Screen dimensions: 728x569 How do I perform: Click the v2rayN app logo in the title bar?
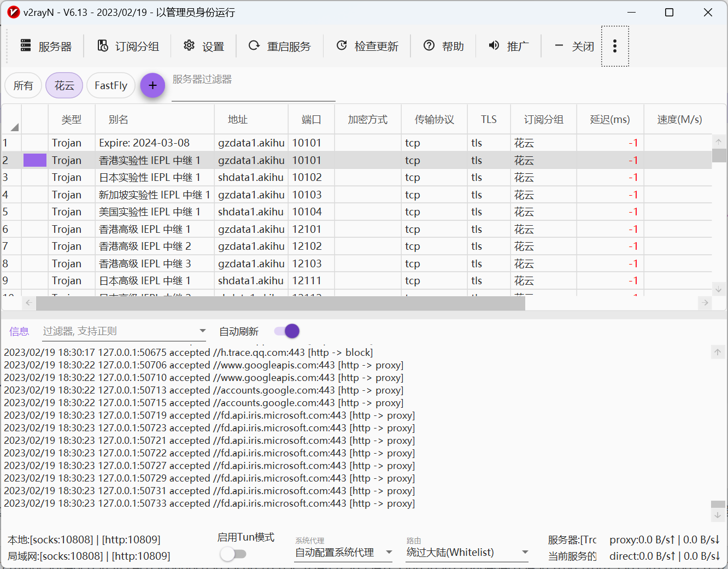13,12
